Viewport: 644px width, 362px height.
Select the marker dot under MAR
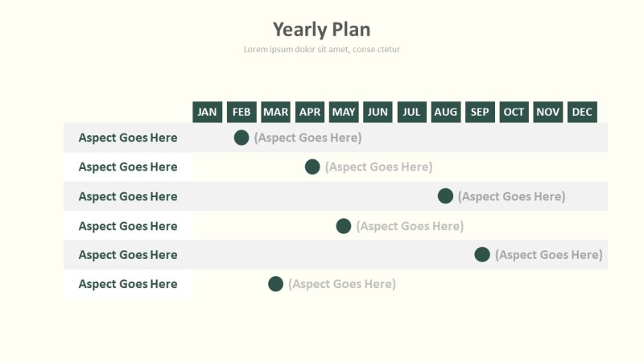[275, 284]
